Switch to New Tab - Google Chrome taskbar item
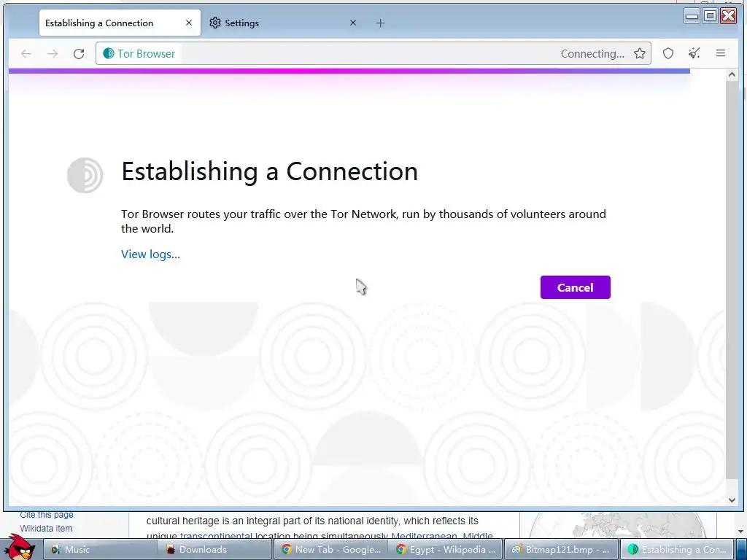Viewport: 747px width, 560px height. 330,549
